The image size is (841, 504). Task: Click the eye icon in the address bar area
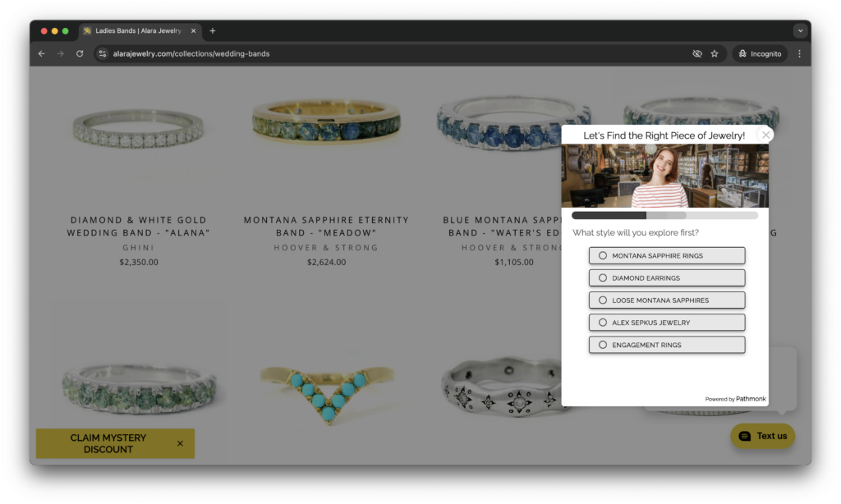696,53
